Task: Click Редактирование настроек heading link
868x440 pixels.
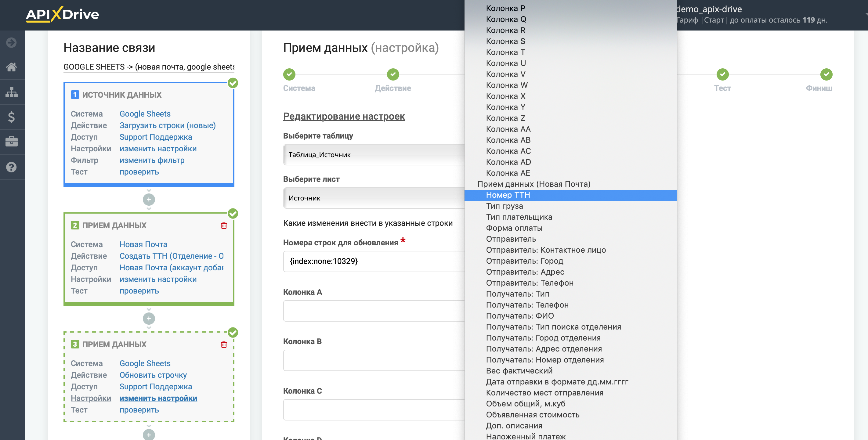Action: click(344, 116)
